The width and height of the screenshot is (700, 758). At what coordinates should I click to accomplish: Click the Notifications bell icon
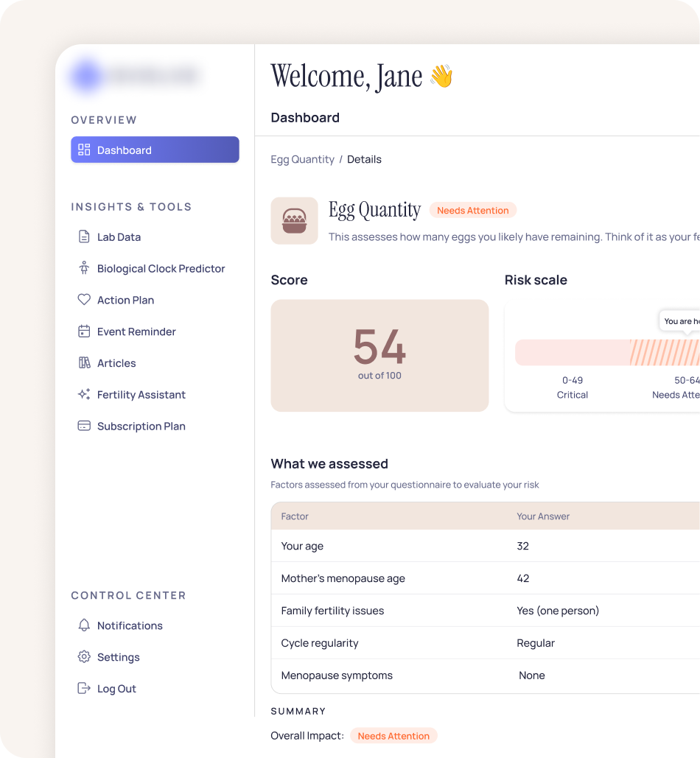84,625
